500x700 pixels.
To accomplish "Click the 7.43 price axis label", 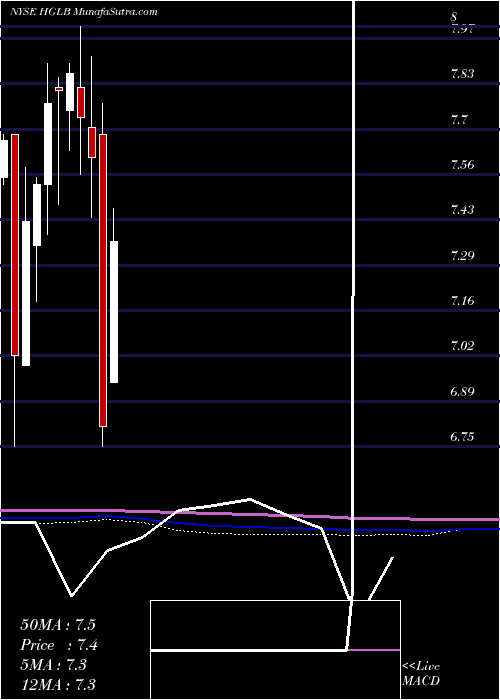I will coord(462,210).
